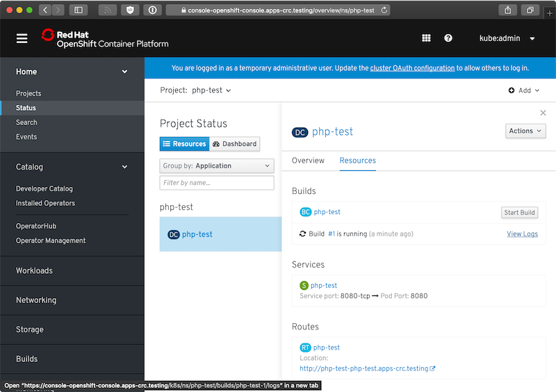Screen dimensions: 556x392
Task: Reload the page with refresh icon
Action: click(x=384, y=10)
